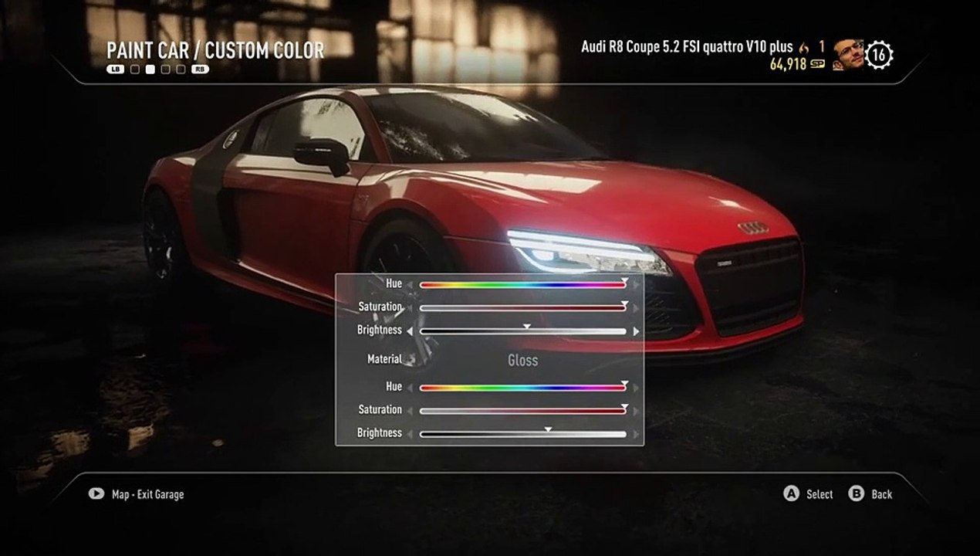Click the Map - Exit Garage label
Screen dimensions: 980x556
[x=148, y=494]
